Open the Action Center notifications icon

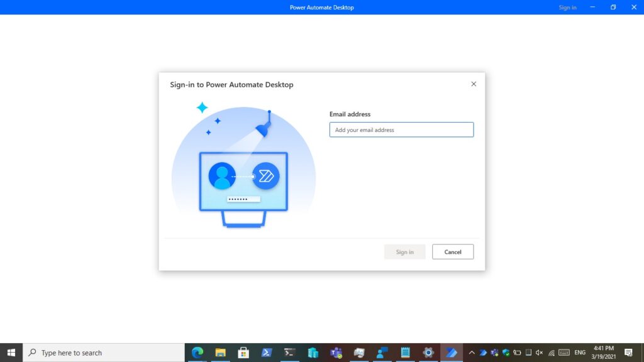point(628,353)
